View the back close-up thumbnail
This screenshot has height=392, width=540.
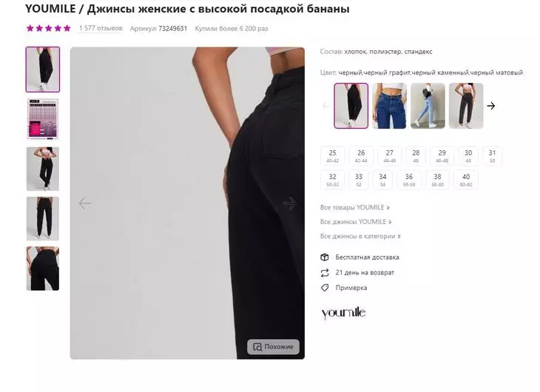[43, 268]
